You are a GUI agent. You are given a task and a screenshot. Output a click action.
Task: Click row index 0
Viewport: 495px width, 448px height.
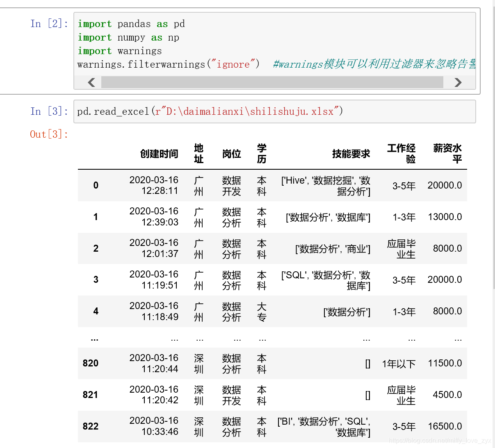(96, 185)
